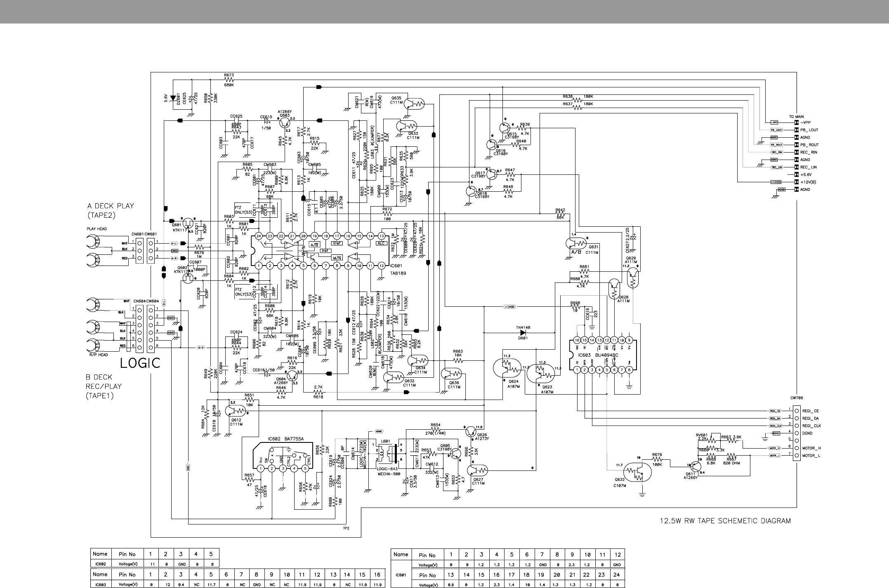Click the ALC block inside IC601
The height and width of the screenshot is (588, 889).
[x=381, y=243]
